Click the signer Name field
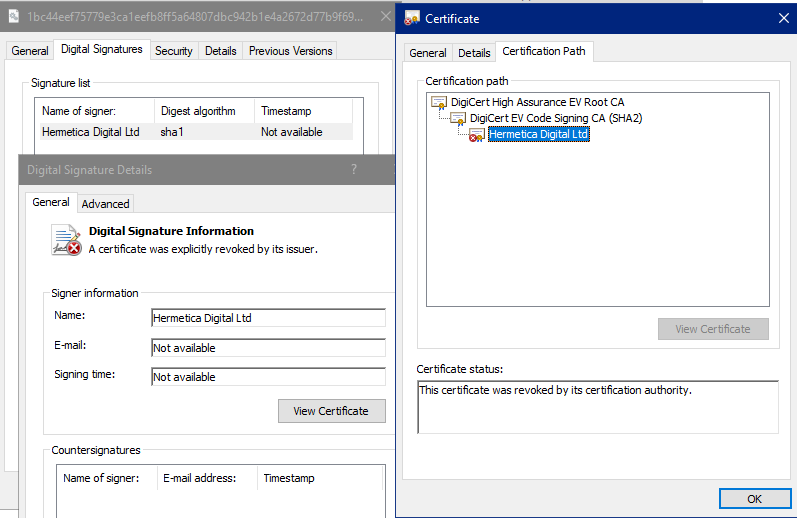The image size is (797, 518). coord(268,318)
